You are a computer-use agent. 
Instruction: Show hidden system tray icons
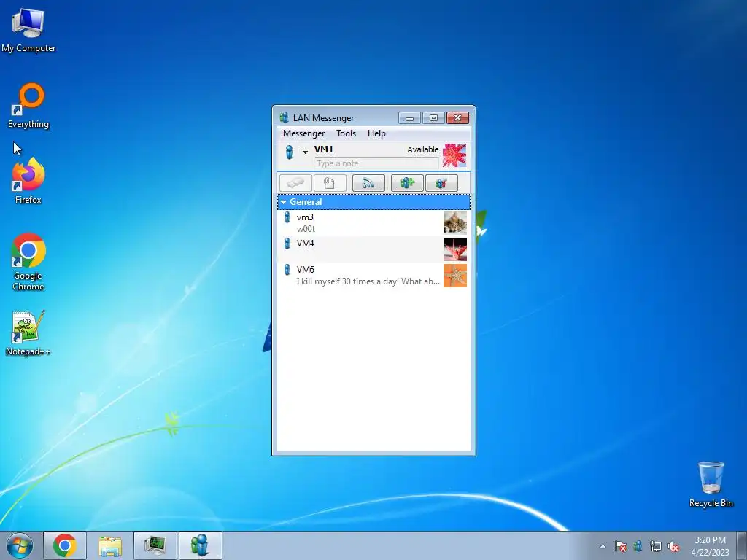pyautogui.click(x=603, y=546)
